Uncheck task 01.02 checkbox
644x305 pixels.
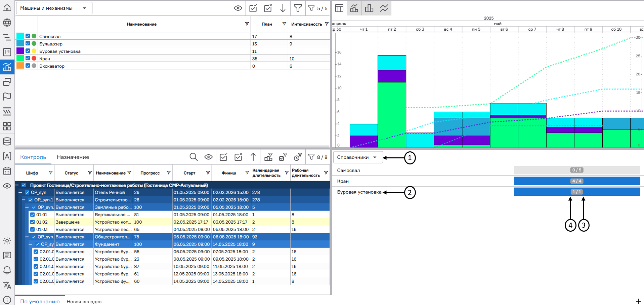(33, 222)
